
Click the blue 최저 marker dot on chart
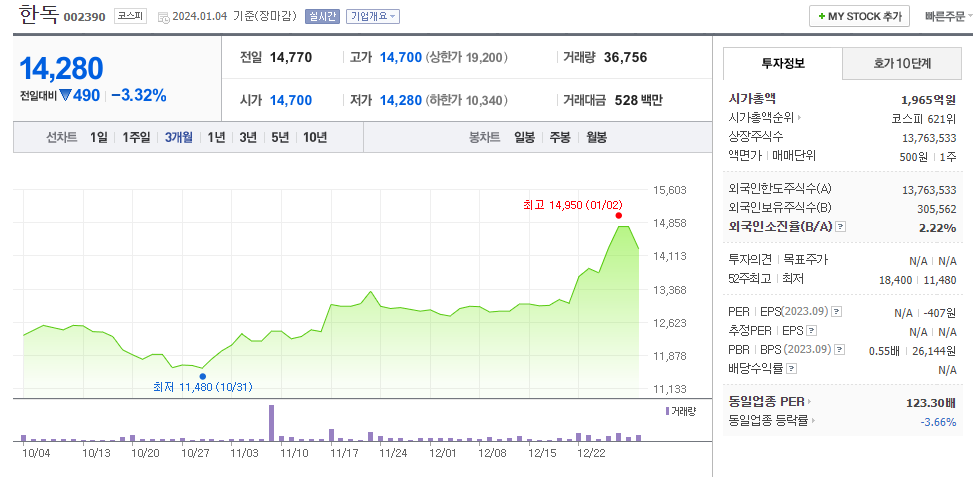[x=202, y=376]
